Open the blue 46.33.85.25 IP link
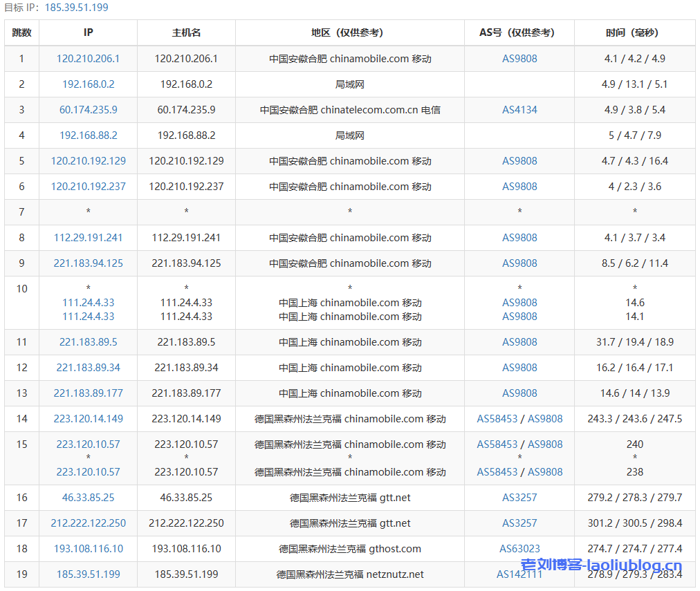The width and height of the screenshot is (700, 591). pyautogui.click(x=88, y=498)
